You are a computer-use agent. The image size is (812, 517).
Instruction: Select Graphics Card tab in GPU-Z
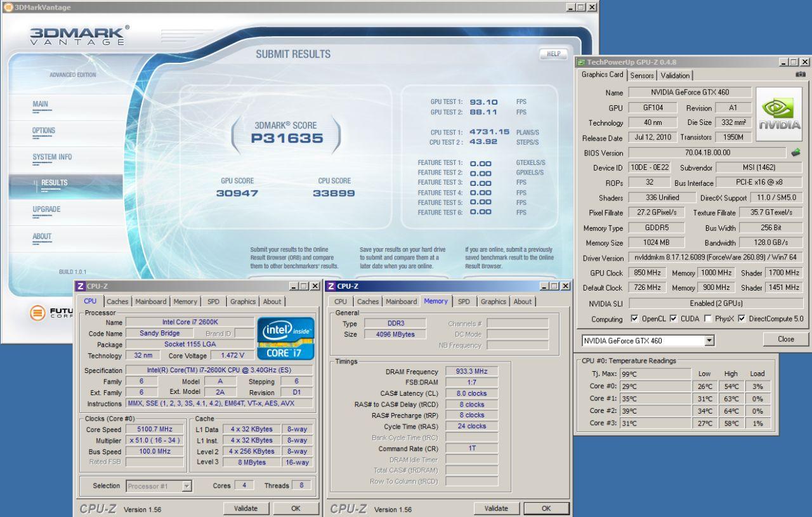602,74
